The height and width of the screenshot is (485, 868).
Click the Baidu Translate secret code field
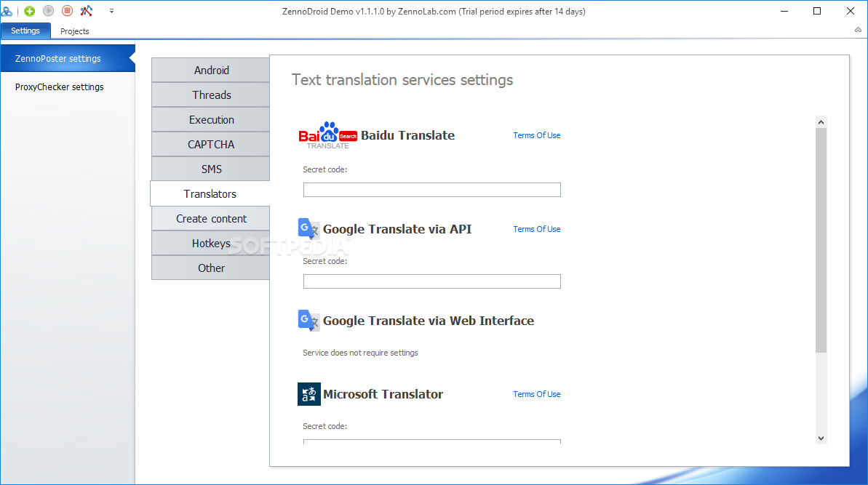click(x=431, y=190)
